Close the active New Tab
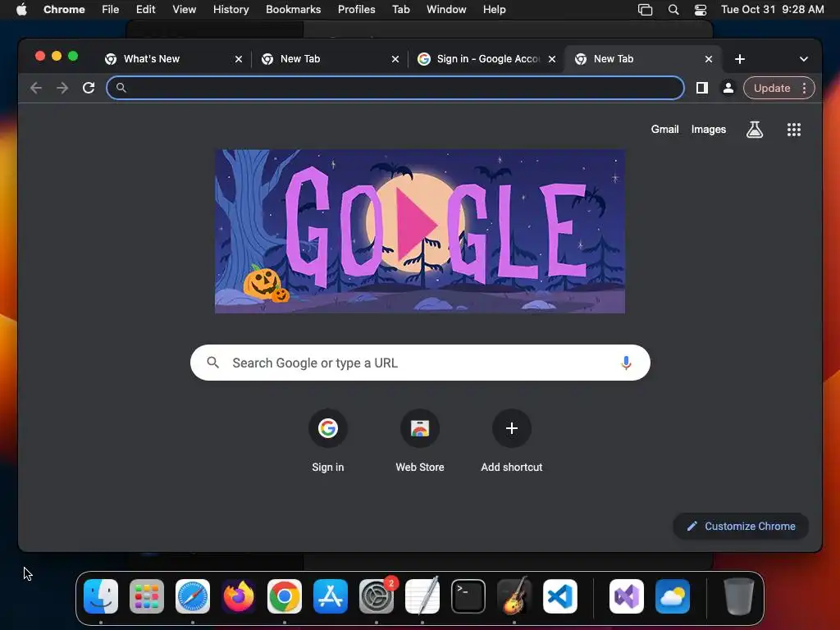Screen dimensions: 840x630 (x=708, y=59)
